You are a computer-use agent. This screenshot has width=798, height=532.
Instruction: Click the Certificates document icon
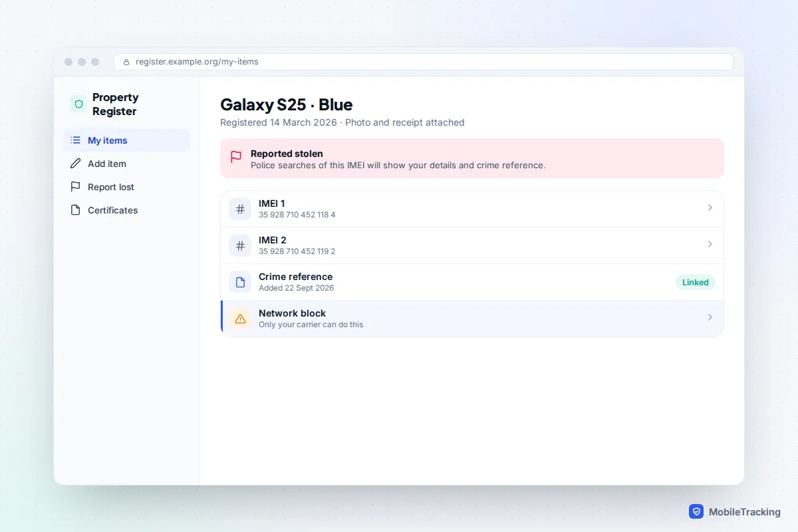coord(76,210)
